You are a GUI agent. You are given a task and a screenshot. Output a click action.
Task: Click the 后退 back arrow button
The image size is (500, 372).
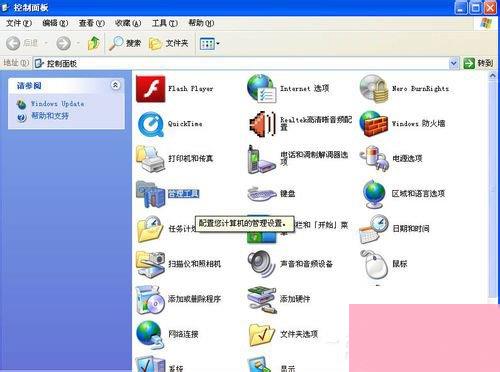22,43
